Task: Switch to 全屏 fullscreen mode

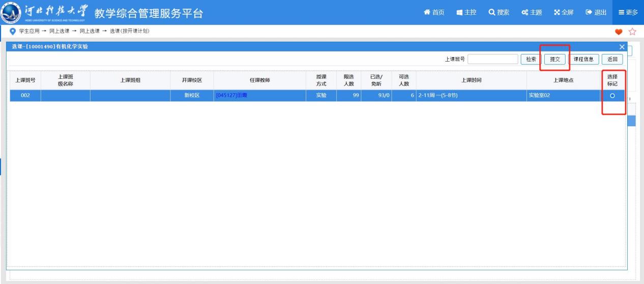Action: pyautogui.click(x=563, y=12)
